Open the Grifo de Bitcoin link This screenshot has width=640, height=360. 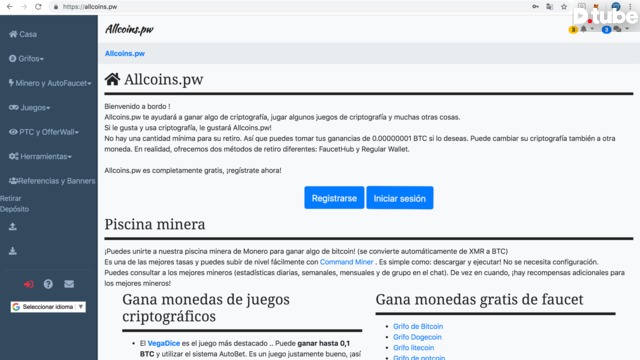pyautogui.click(x=418, y=327)
